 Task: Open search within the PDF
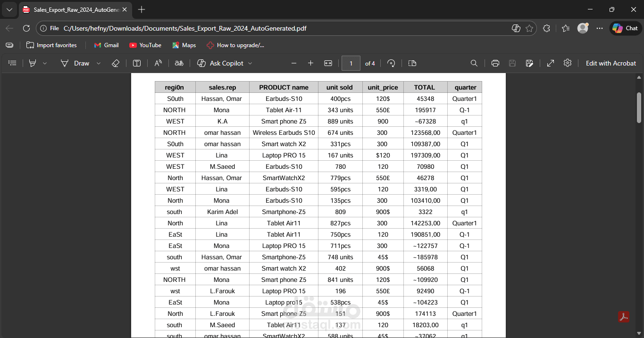click(474, 63)
